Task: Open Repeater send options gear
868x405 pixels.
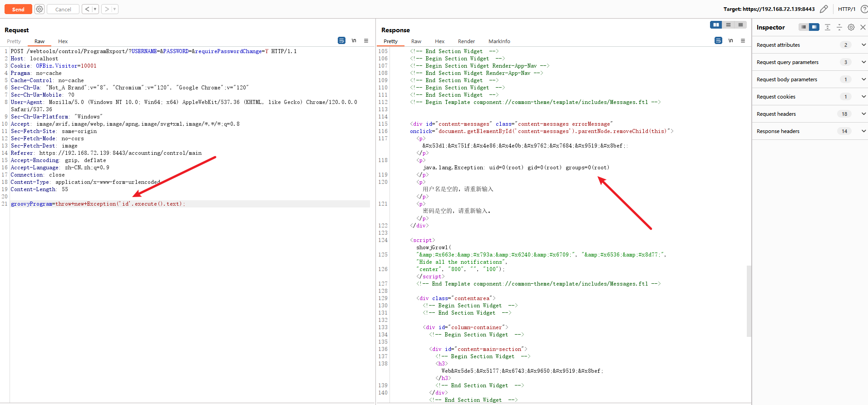Action: tap(39, 9)
